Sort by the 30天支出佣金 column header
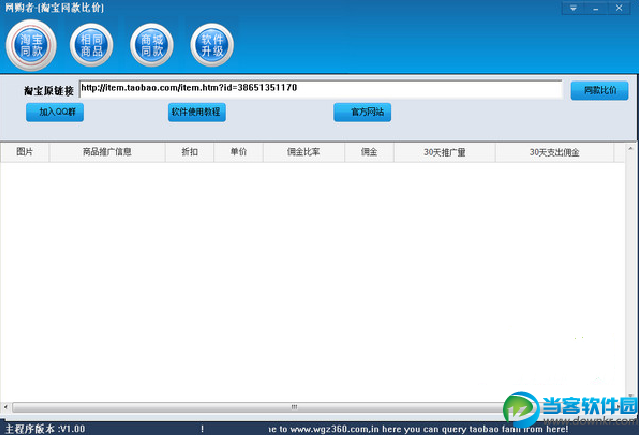The image size is (639, 435). pyautogui.click(x=555, y=152)
